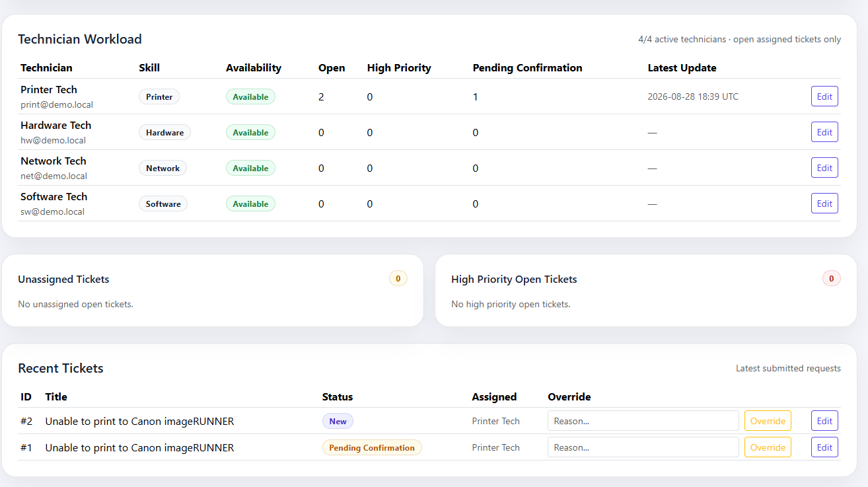This screenshot has width=868, height=487.
Task: Click the Technician Workload heading
Action: point(80,39)
